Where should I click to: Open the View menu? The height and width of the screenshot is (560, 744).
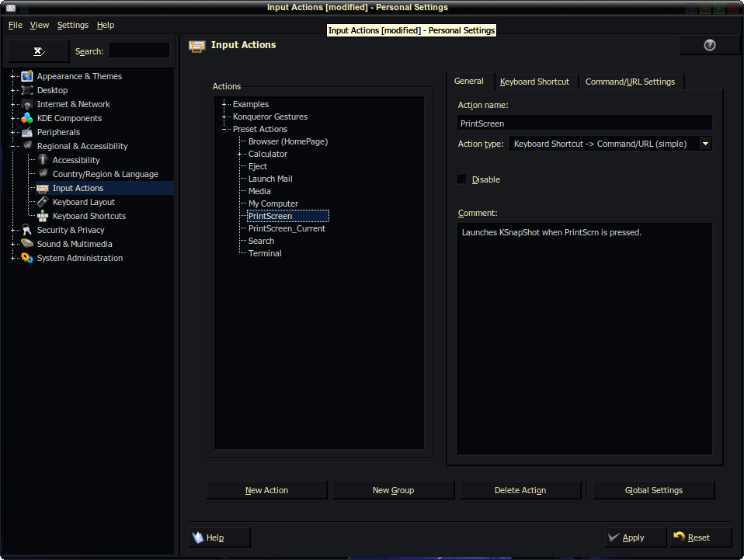pos(40,25)
